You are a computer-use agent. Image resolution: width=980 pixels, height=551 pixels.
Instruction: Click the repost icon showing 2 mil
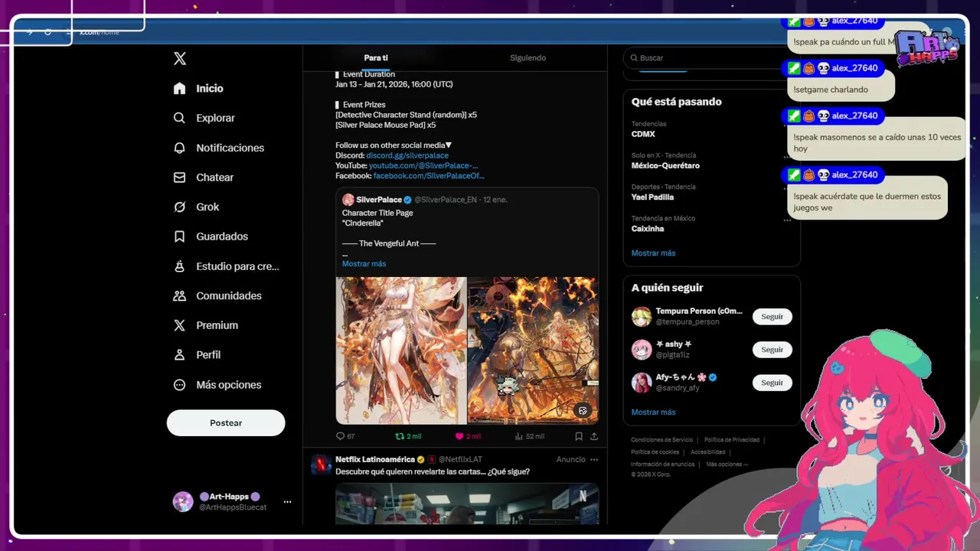[x=408, y=436]
